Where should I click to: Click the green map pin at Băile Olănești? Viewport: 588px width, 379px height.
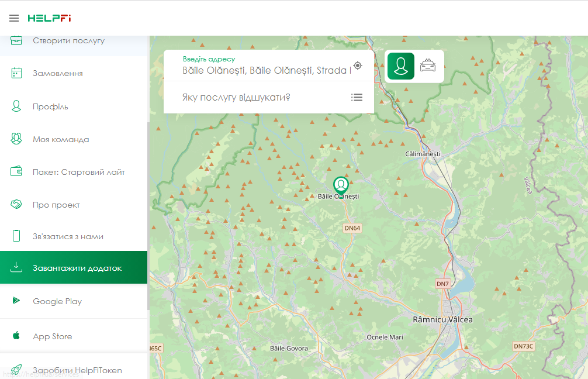pos(340,185)
